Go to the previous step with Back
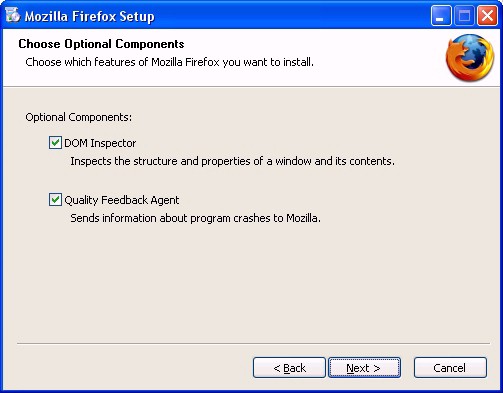 click(x=289, y=368)
